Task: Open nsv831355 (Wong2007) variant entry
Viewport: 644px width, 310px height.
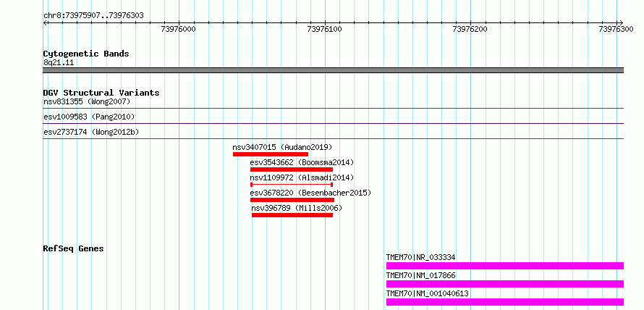Action: (x=87, y=101)
